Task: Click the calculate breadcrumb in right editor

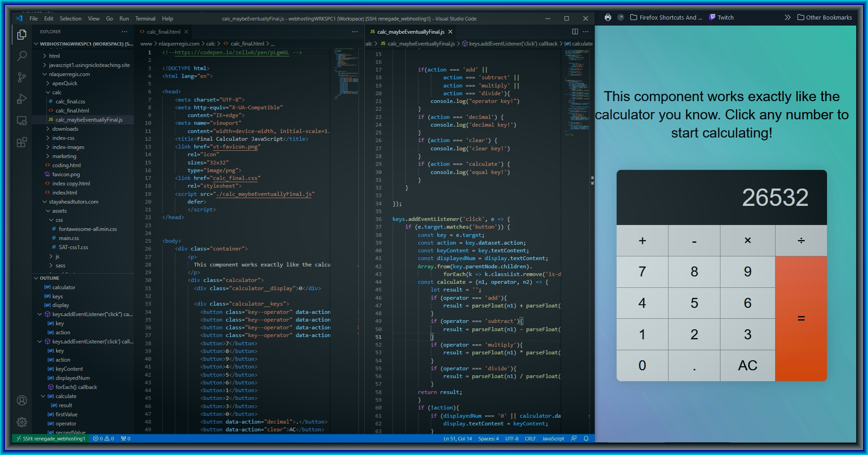Action: click(x=579, y=44)
